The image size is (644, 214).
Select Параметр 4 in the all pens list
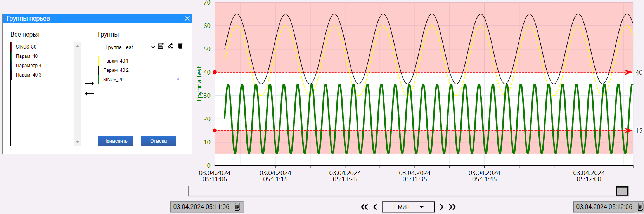(x=28, y=66)
